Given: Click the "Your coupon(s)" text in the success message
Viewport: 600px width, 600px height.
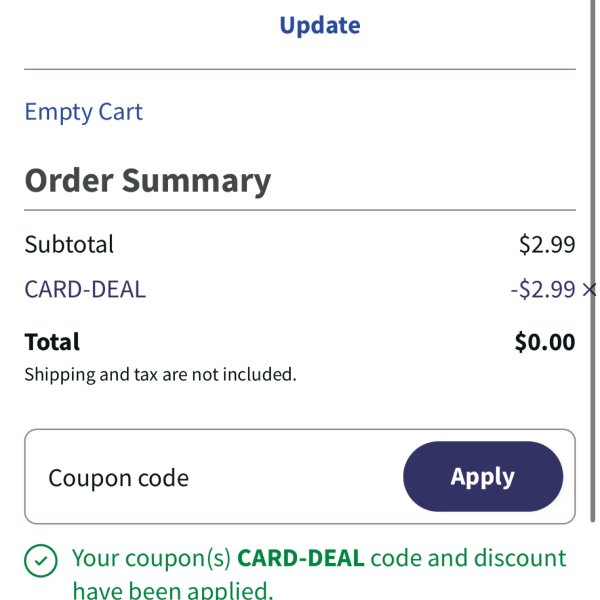Looking at the screenshot, I should click(152, 559).
